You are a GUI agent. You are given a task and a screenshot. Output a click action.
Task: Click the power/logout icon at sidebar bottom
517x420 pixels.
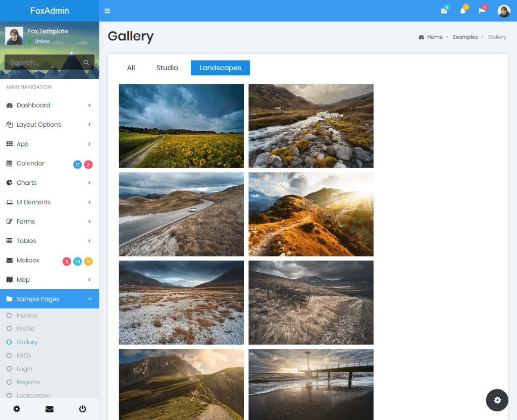82,409
